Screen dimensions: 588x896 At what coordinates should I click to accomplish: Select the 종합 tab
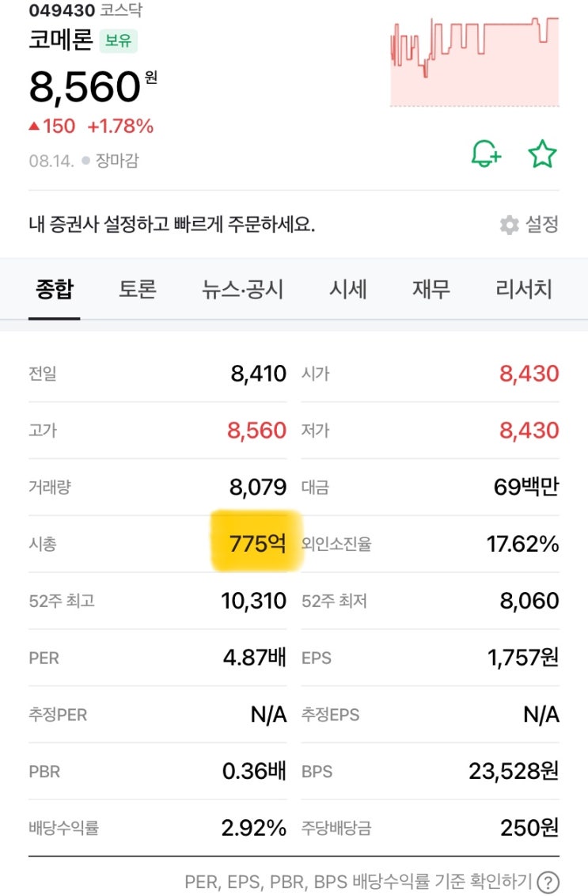point(54,289)
